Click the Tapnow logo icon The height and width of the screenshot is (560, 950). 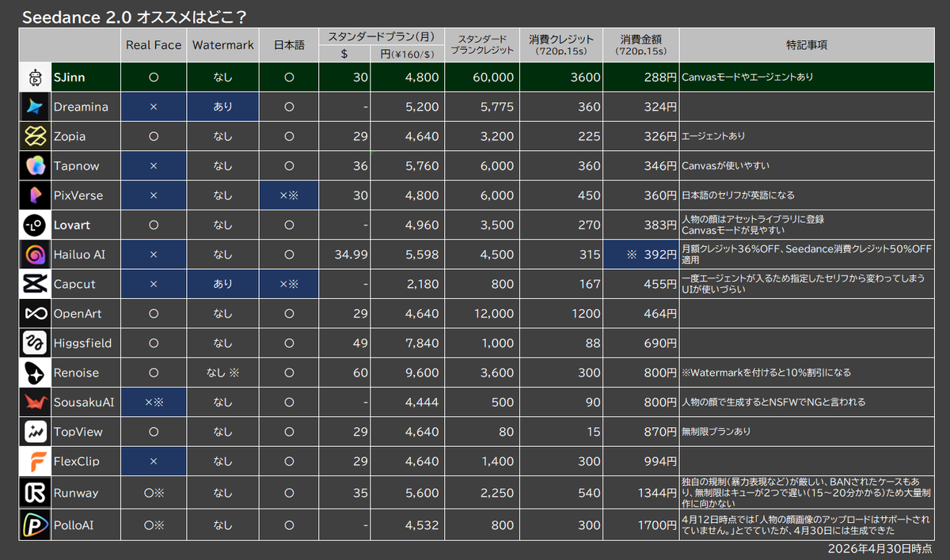click(34, 165)
